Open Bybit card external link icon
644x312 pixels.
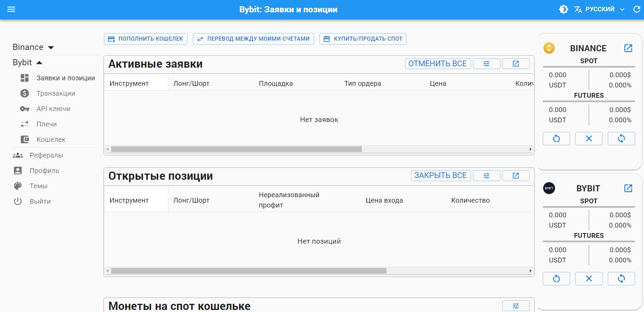click(628, 188)
